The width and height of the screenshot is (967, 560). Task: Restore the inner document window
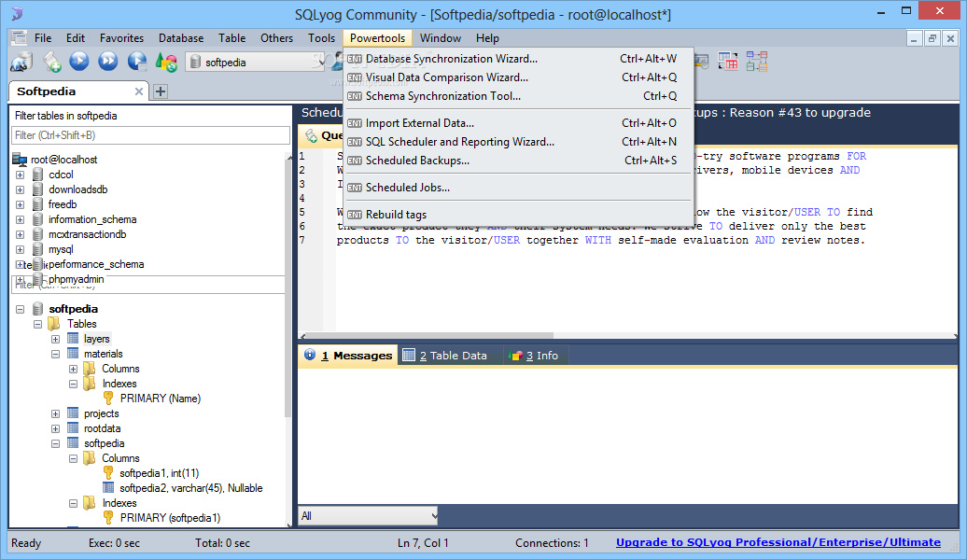click(x=932, y=38)
